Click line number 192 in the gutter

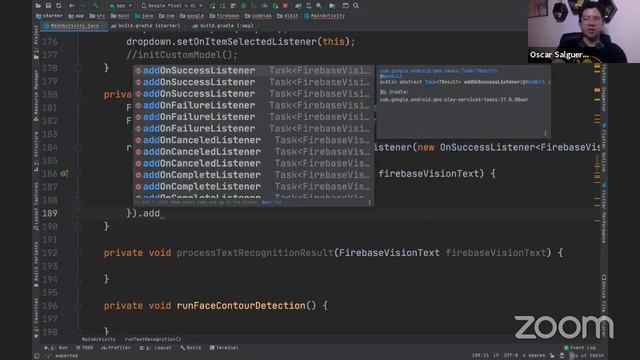(49, 253)
